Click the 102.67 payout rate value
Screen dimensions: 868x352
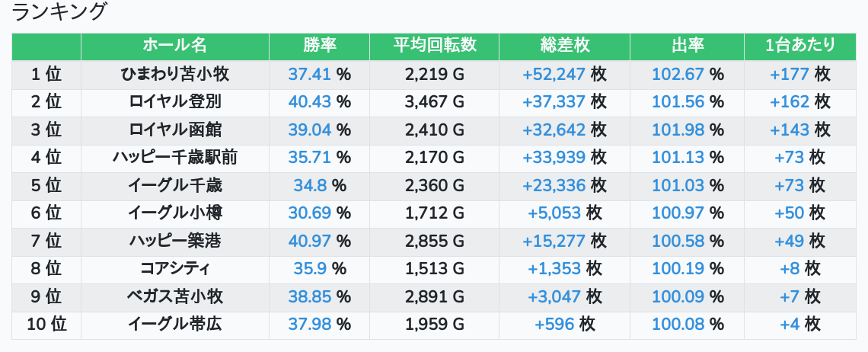[x=678, y=75]
